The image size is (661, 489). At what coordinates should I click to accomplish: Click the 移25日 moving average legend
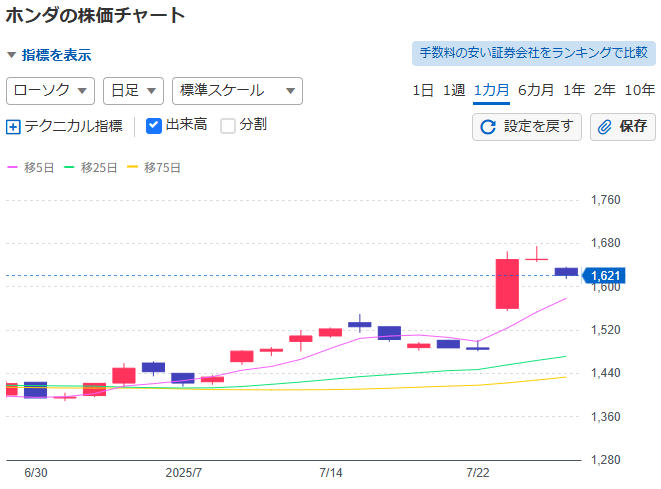[x=90, y=168]
